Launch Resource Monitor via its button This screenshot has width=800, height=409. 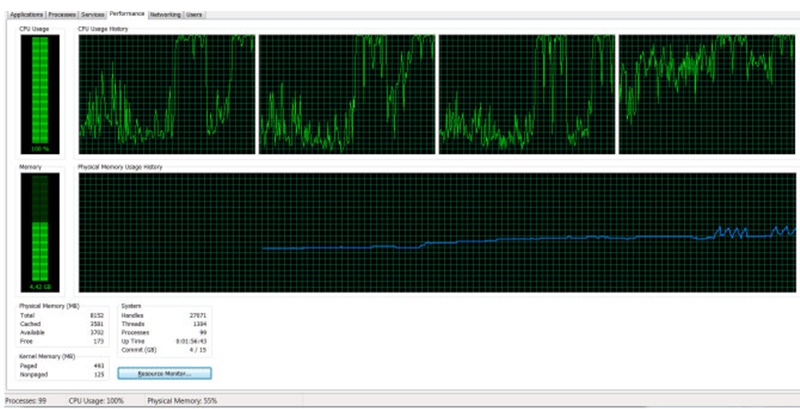coord(164,373)
